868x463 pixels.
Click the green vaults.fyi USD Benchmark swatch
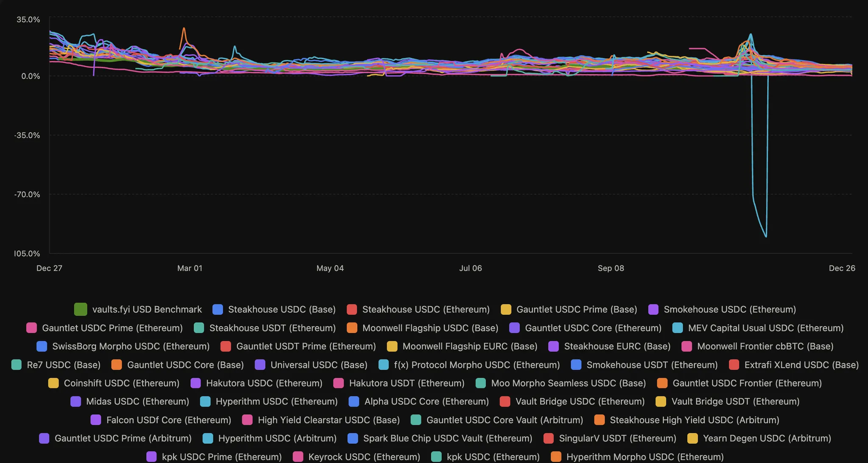[x=81, y=310]
